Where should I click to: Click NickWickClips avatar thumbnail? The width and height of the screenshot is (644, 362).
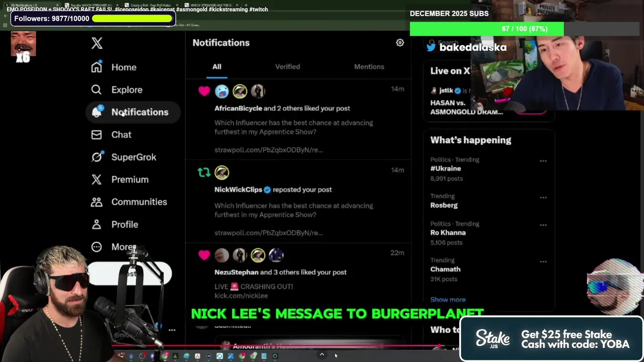point(222,172)
